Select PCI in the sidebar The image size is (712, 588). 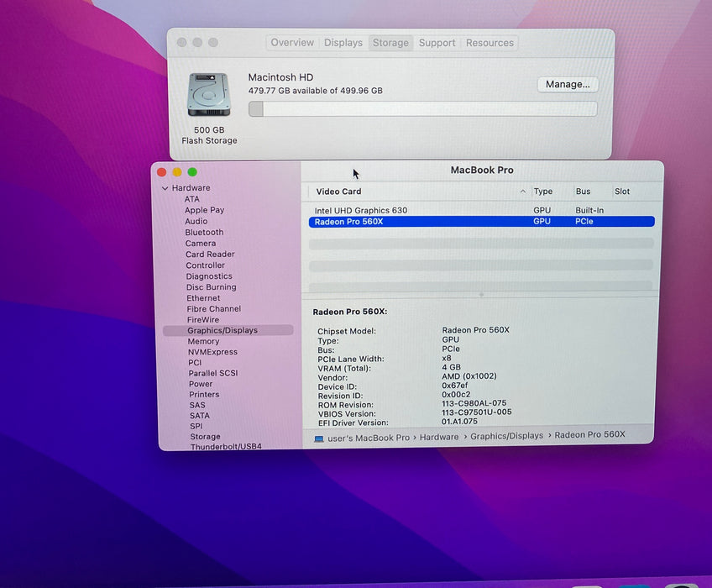point(195,363)
